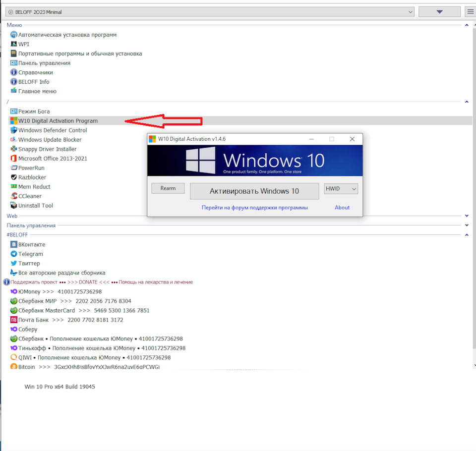Click the Windows Update Blocker icon
476x451 pixels.
14,140
